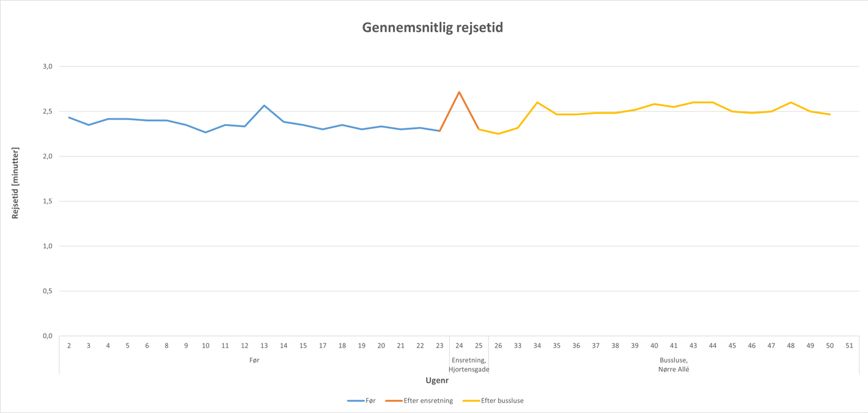Click the blue line peak at week 13
Viewport: 868px width, 413px height.
(x=264, y=106)
